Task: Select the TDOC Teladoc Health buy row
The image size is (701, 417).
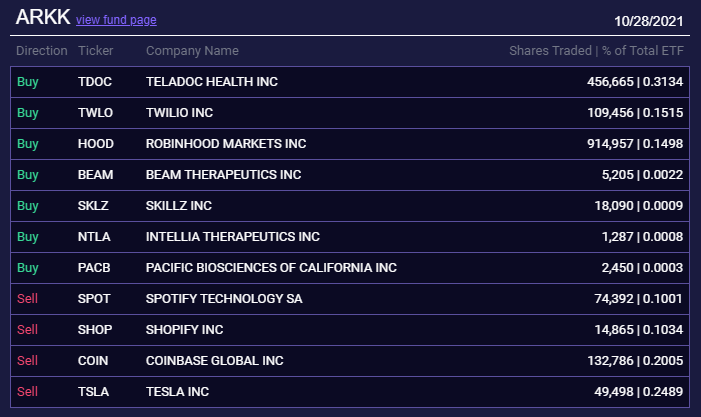Action: click(x=350, y=82)
